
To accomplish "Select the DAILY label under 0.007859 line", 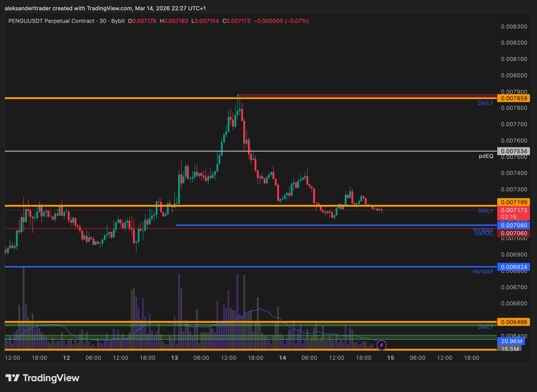I will click(485, 103).
